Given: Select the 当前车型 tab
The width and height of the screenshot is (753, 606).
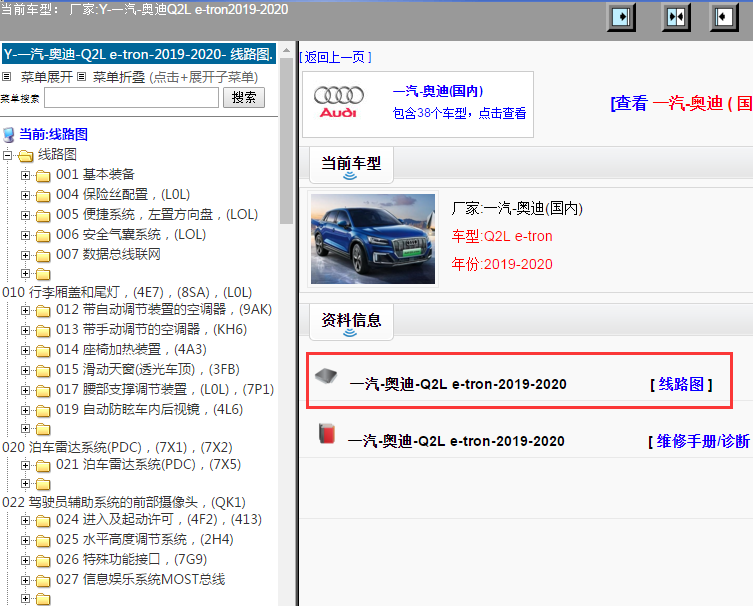Looking at the screenshot, I should [351, 165].
